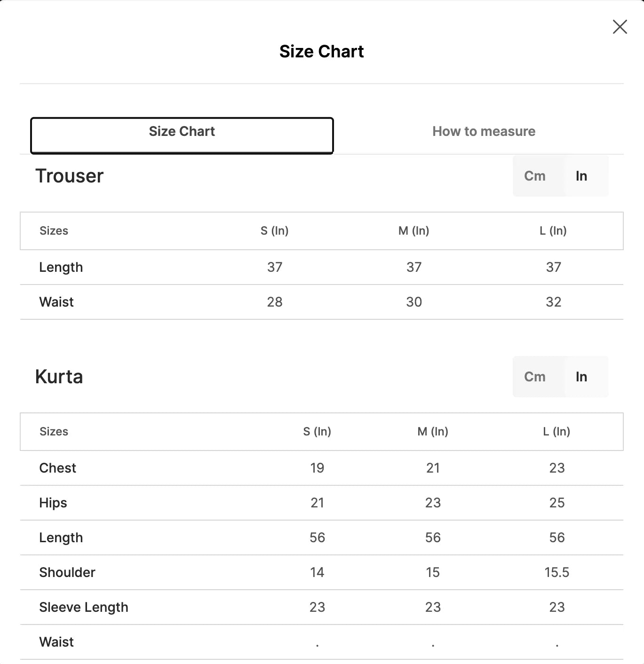Select the Trouser Waist row label
The height and width of the screenshot is (664, 644).
56,302
